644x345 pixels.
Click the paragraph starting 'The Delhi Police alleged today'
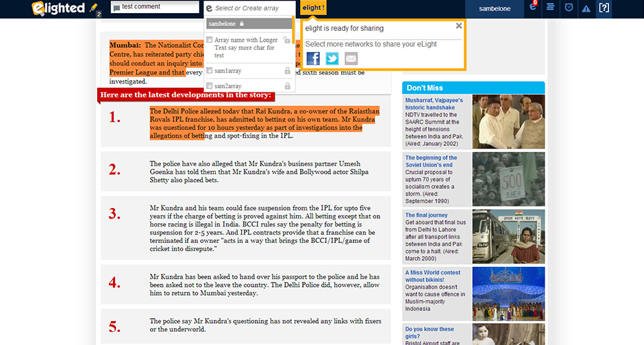coord(264,123)
